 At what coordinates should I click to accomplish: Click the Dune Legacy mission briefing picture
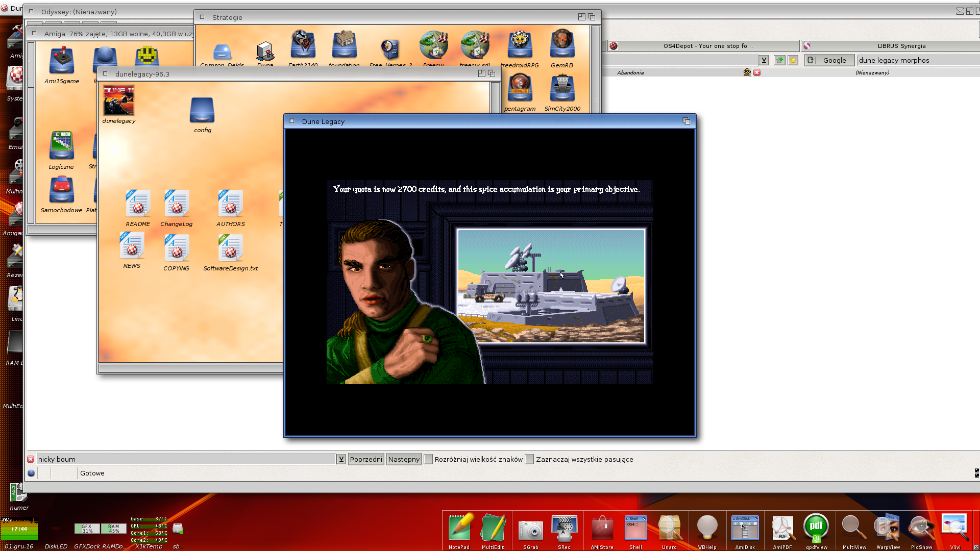[x=551, y=286]
